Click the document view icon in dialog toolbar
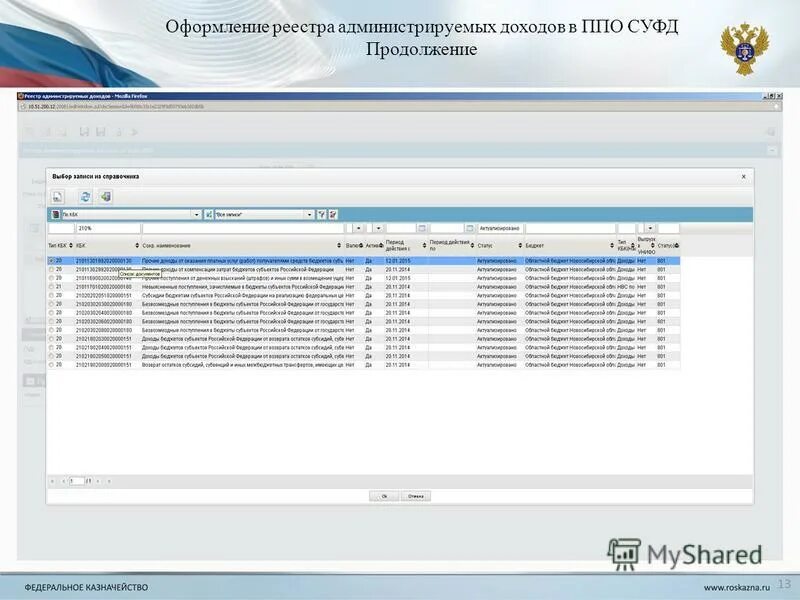 (x=57, y=196)
